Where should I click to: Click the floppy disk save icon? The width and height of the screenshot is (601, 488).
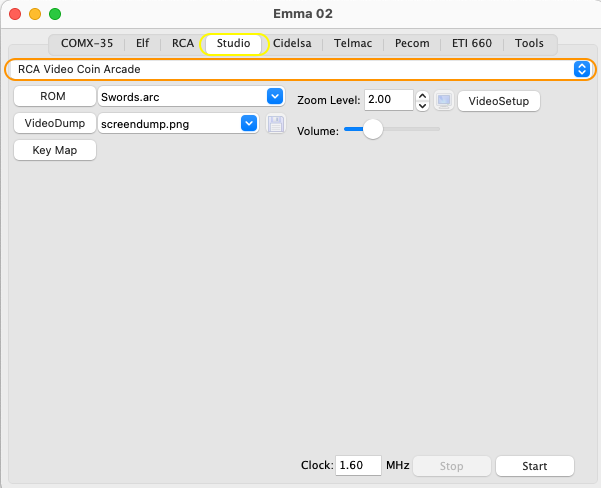coord(276,124)
